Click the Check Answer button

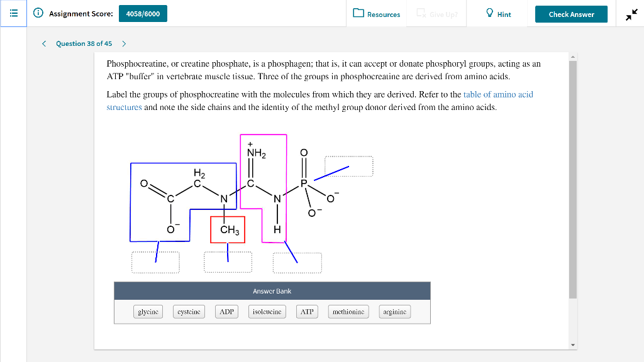tap(570, 13)
